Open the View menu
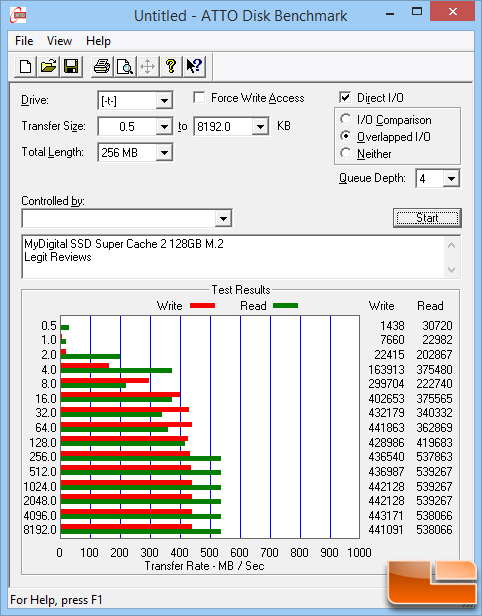This screenshot has width=482, height=616. click(59, 41)
